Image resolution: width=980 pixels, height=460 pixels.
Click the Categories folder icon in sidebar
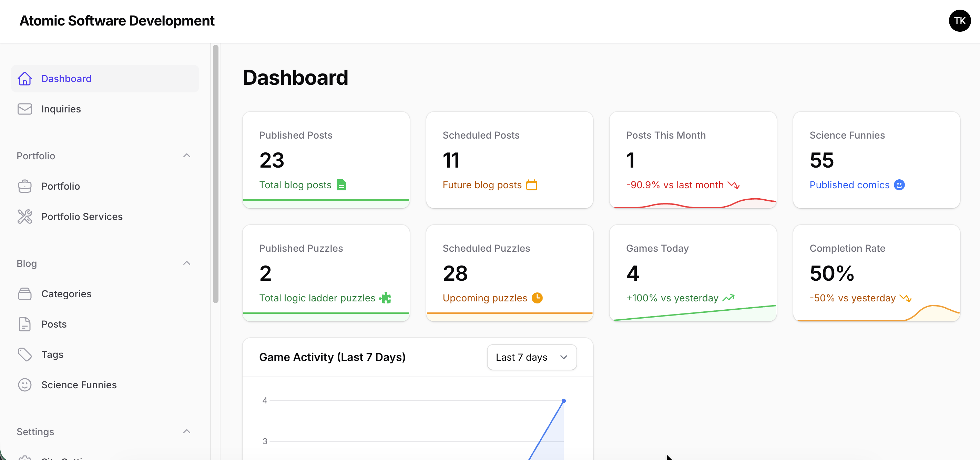click(x=24, y=293)
